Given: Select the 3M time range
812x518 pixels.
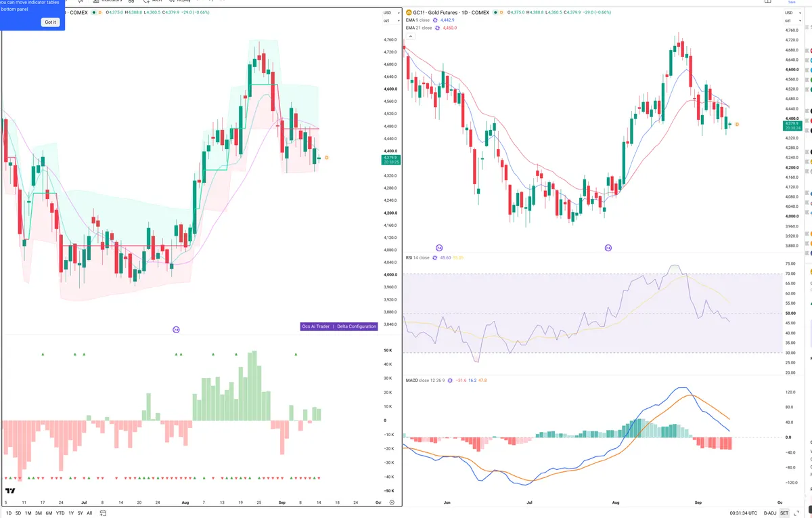Looking at the screenshot, I should [x=39, y=513].
